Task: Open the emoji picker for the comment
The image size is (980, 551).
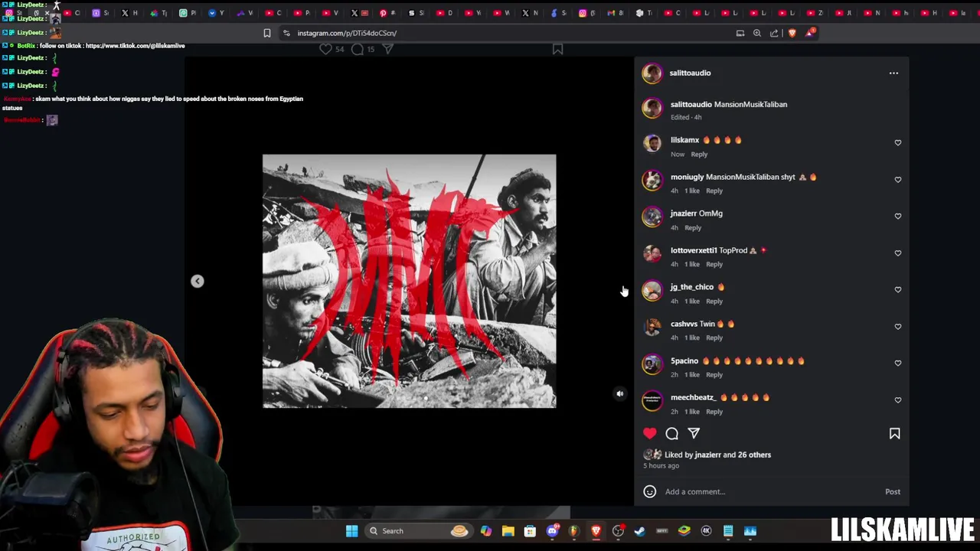Action: click(649, 491)
